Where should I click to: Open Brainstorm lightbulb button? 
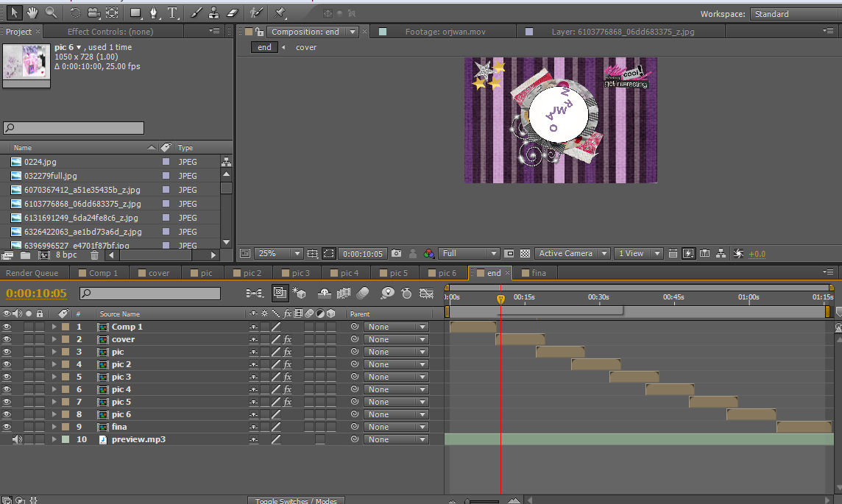(386, 293)
